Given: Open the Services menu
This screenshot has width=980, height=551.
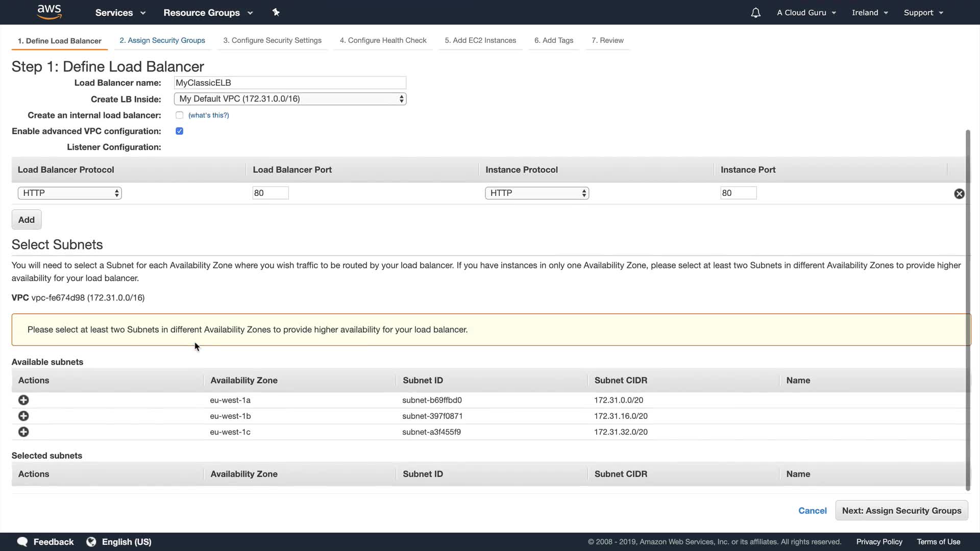Looking at the screenshot, I should point(120,13).
